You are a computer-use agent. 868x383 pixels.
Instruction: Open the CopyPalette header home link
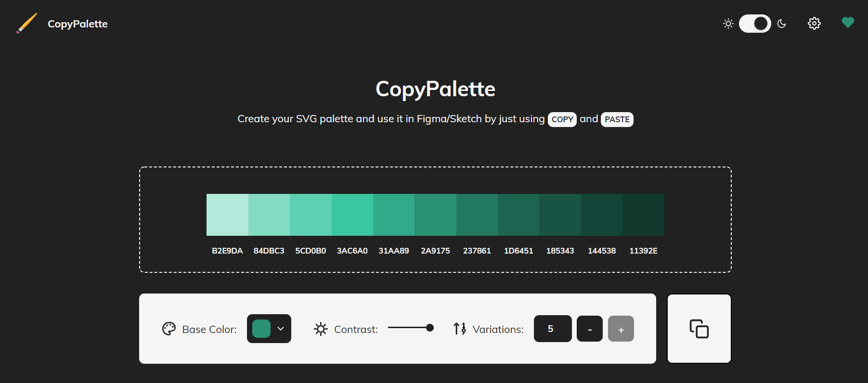tap(78, 24)
